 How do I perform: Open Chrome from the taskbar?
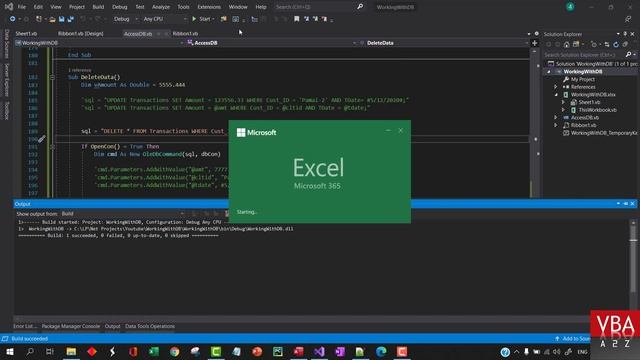pyautogui.click(x=175, y=351)
